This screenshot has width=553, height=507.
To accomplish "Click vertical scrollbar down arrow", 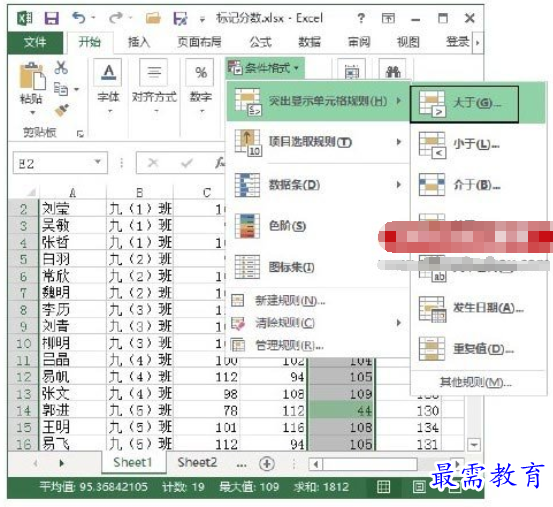I will 474,445.
